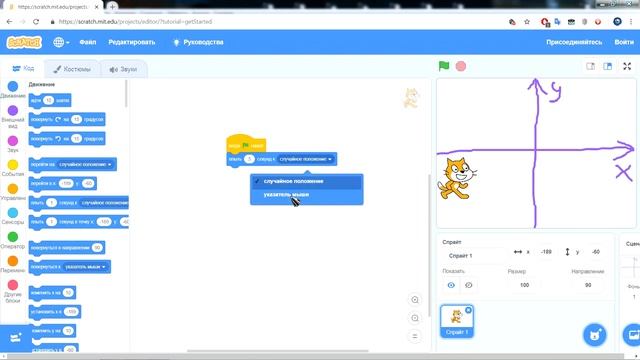Click the cat sprite on stage
Viewport: 640px width, 360px height.
pos(456,178)
